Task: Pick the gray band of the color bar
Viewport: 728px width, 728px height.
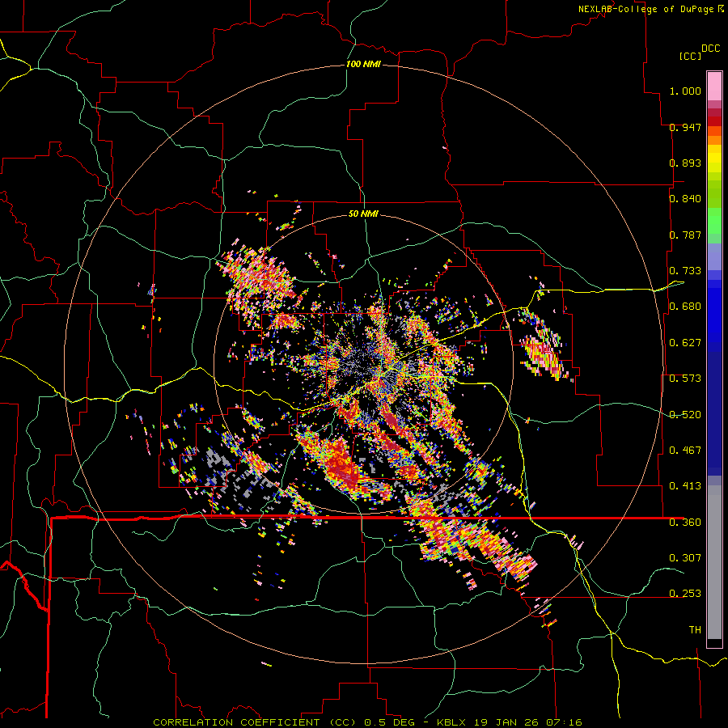Action: [x=714, y=562]
